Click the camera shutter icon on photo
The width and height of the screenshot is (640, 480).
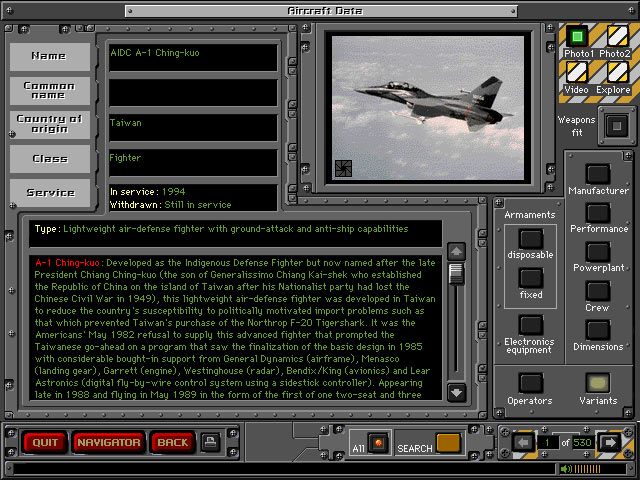point(343,168)
